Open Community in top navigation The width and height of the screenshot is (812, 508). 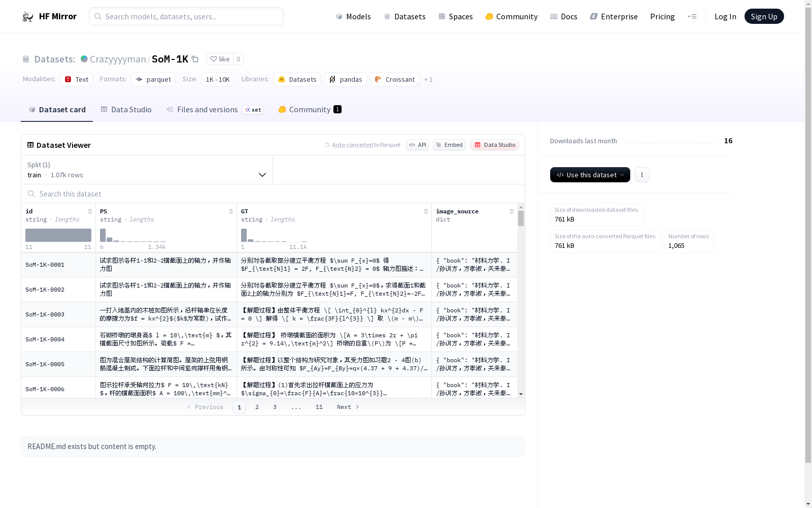click(512, 16)
